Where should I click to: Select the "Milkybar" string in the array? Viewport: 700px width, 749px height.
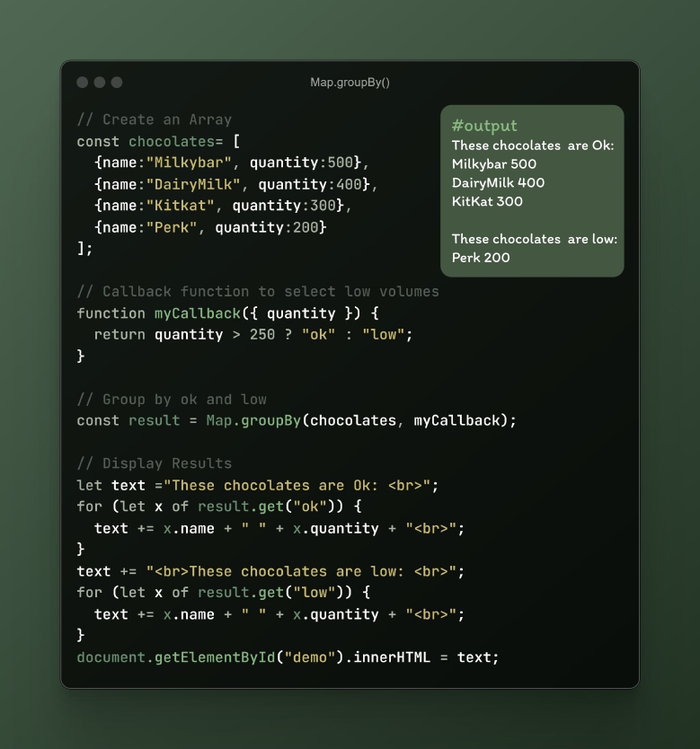click(189, 163)
